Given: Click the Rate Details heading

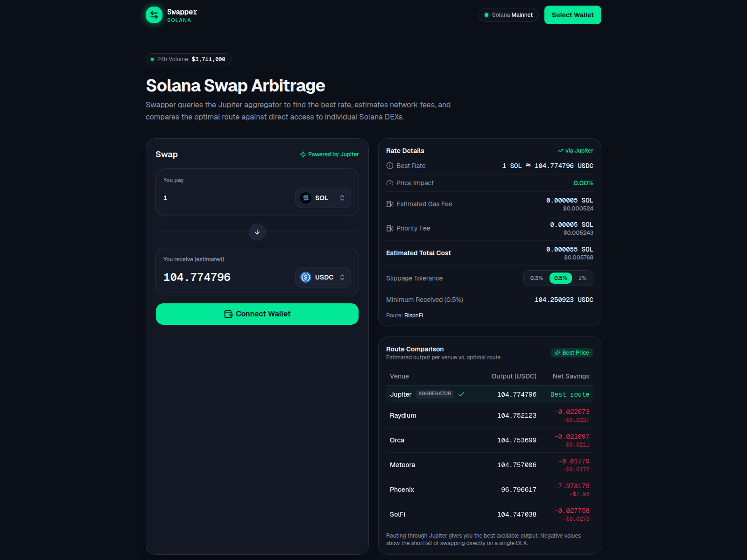Looking at the screenshot, I should click(405, 151).
